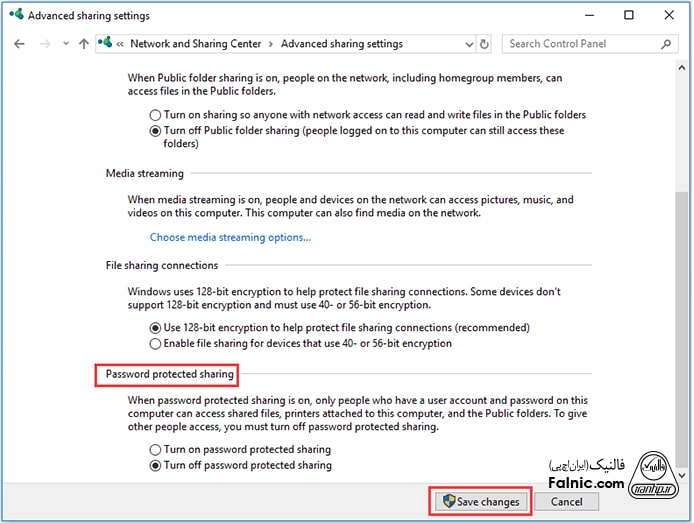Expand the address bar history dropdown

(x=469, y=44)
